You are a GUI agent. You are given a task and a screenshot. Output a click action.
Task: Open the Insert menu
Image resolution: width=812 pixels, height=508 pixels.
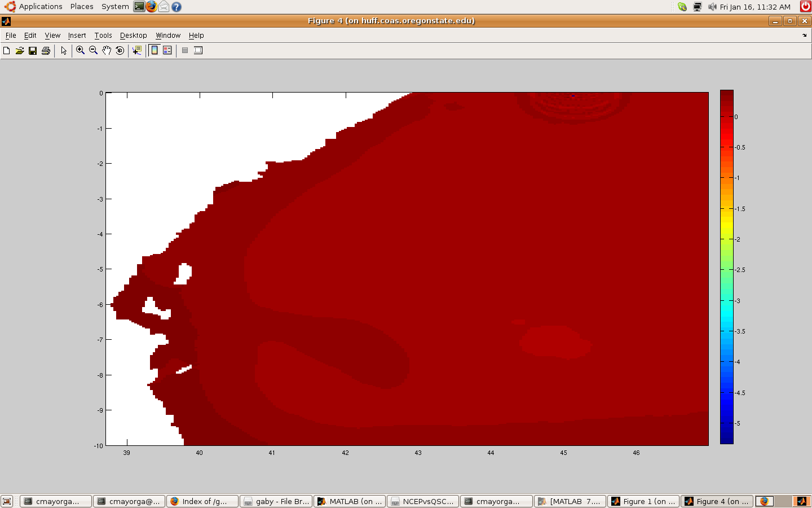pyautogui.click(x=77, y=36)
